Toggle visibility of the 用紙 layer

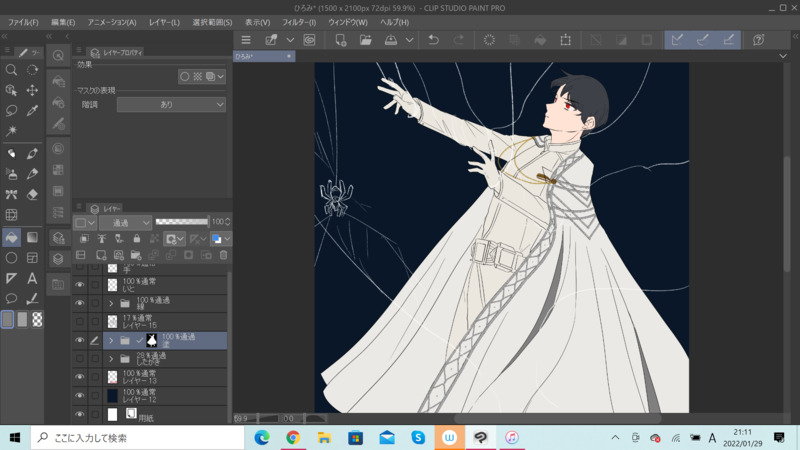coord(80,415)
